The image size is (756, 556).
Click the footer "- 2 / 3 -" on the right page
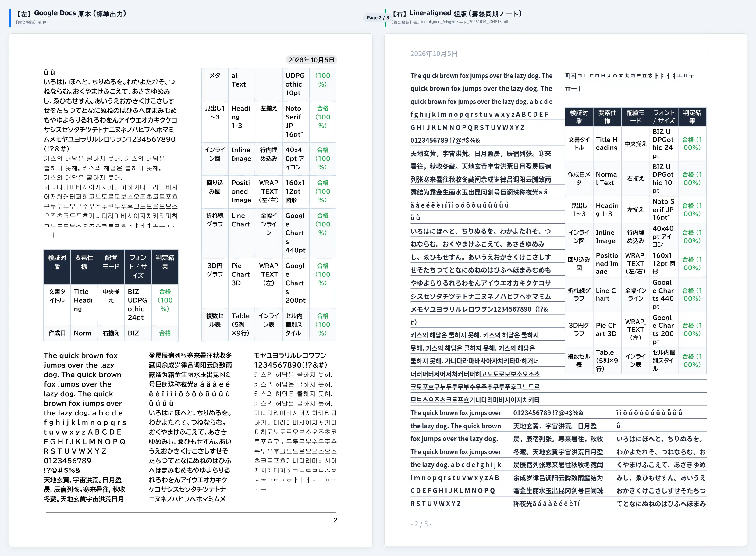pyautogui.click(x=421, y=524)
